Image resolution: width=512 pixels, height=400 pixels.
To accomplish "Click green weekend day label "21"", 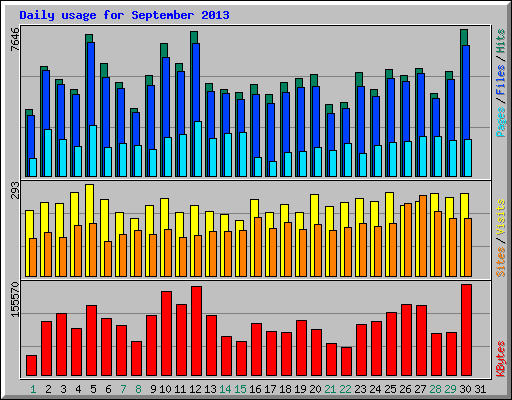I will click(x=330, y=389).
